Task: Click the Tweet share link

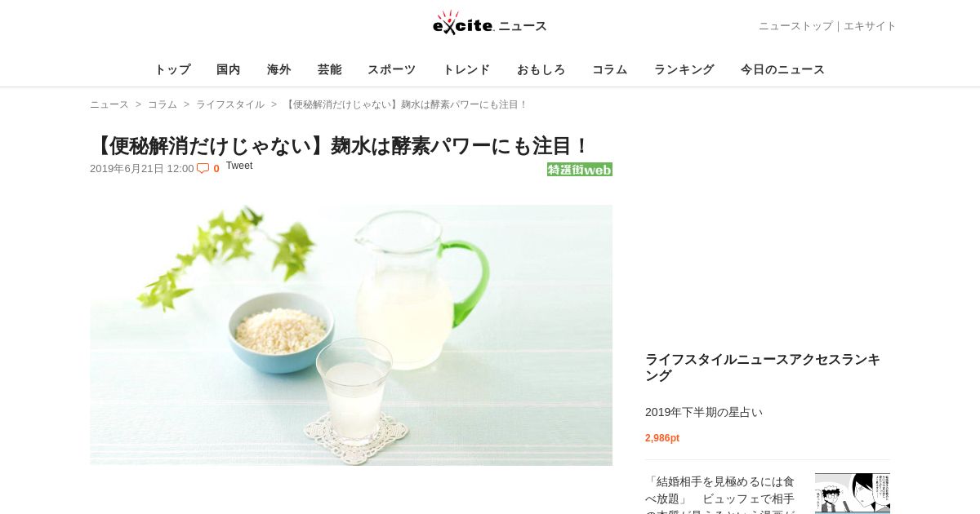Action: [239, 166]
